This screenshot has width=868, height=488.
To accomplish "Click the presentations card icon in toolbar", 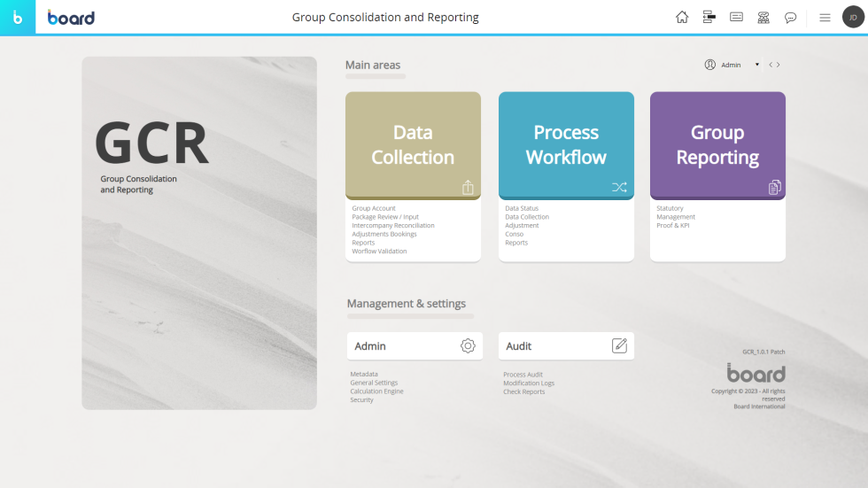I will [x=736, y=17].
